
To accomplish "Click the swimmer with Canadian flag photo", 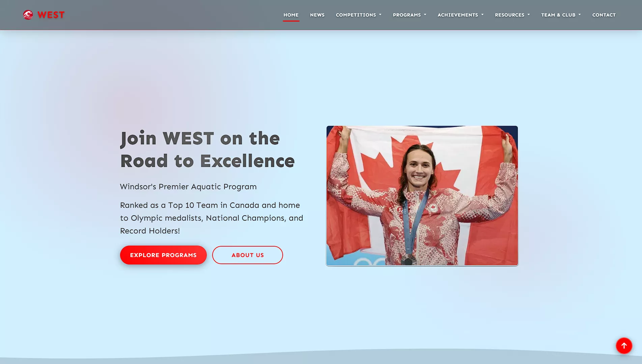I will [422, 196].
